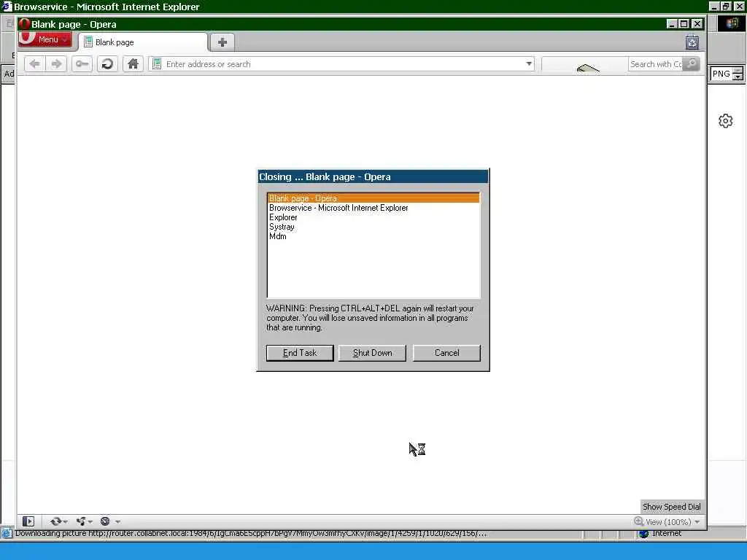
Task: Click the search magnifier button
Action: pos(692,64)
